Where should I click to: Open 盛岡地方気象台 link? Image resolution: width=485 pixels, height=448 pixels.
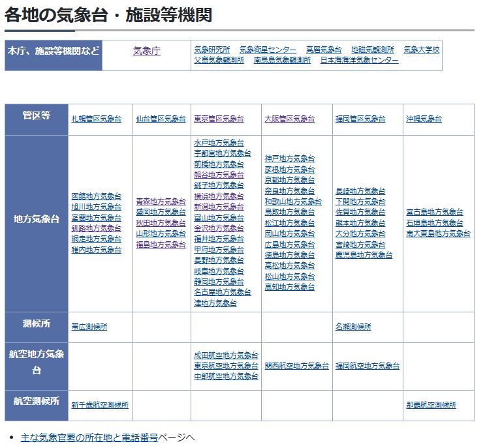click(161, 212)
